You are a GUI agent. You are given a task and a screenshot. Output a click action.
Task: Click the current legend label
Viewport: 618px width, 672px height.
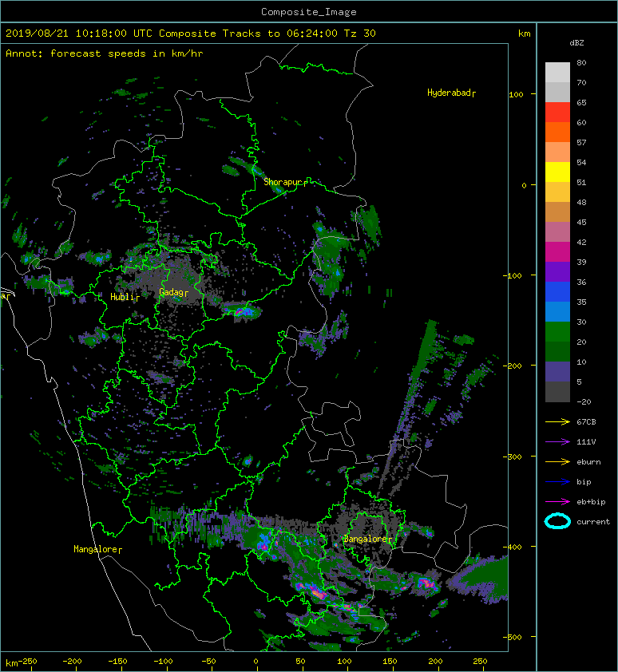pyautogui.click(x=593, y=522)
